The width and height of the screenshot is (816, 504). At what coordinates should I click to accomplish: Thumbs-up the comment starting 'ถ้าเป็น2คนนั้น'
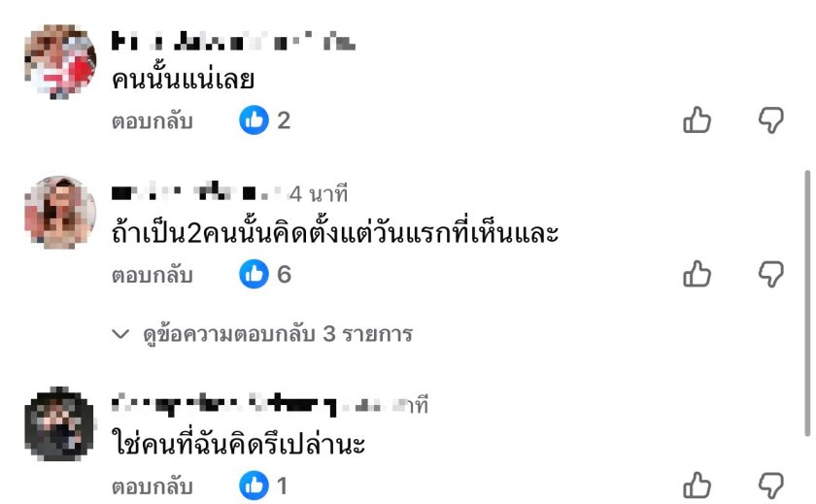click(697, 274)
